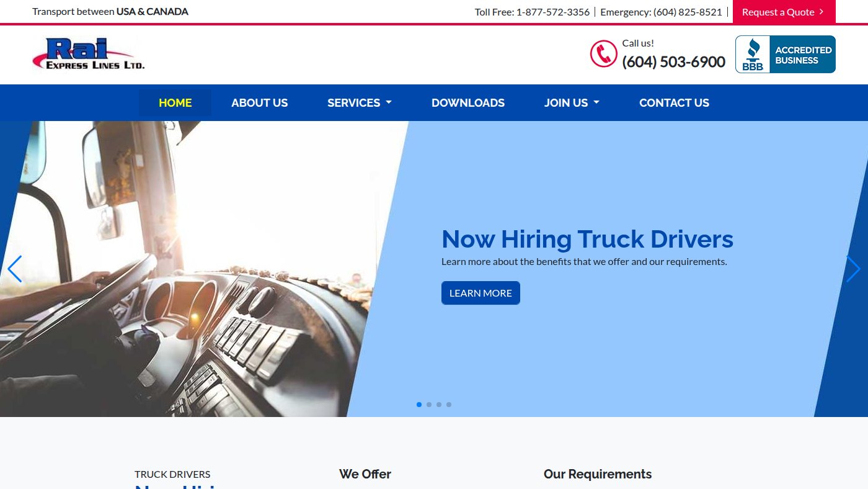Select the fourth carousel indicator dot
This screenshot has height=489, width=868.
(449, 405)
